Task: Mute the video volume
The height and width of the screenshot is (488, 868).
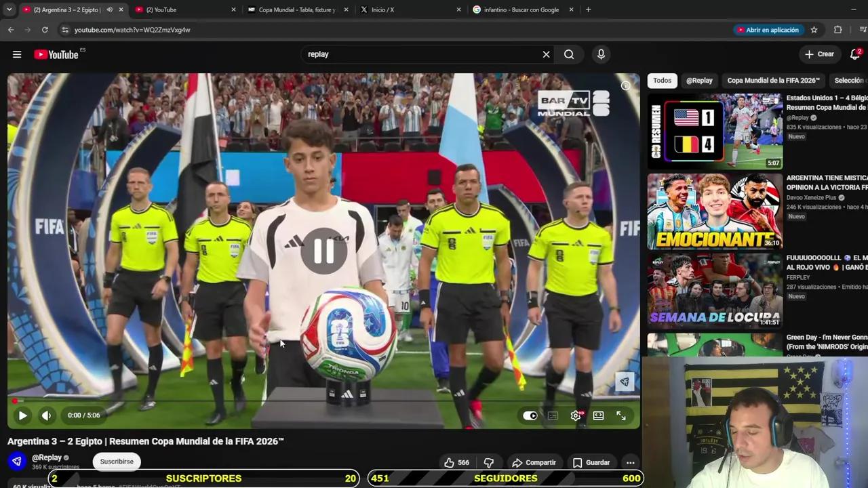Action: (x=46, y=415)
